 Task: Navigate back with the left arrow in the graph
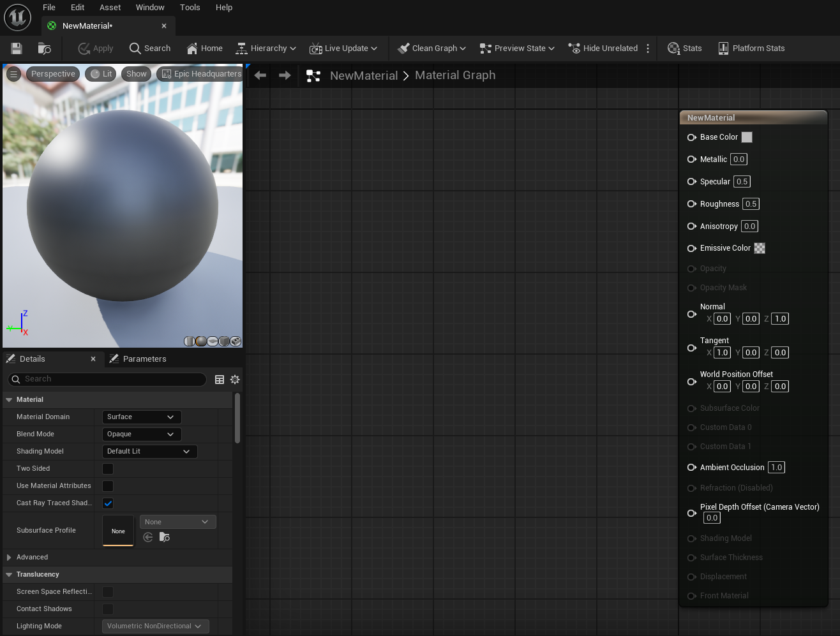[x=260, y=75]
